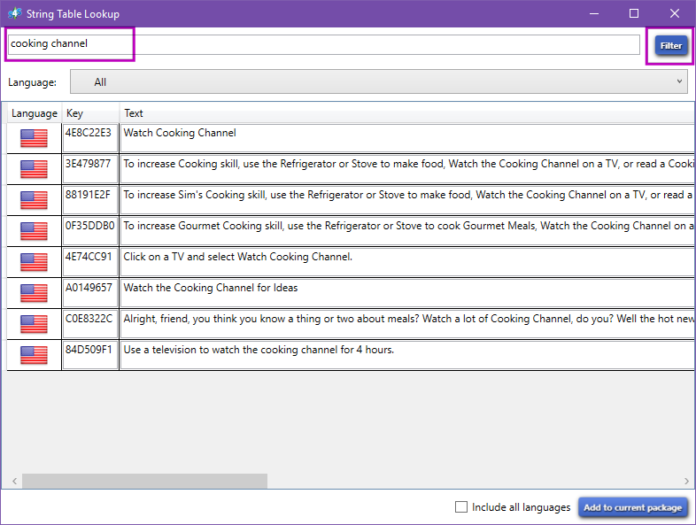
Task: Click the right arrow of horizontal scrollbar
Action: coord(688,481)
